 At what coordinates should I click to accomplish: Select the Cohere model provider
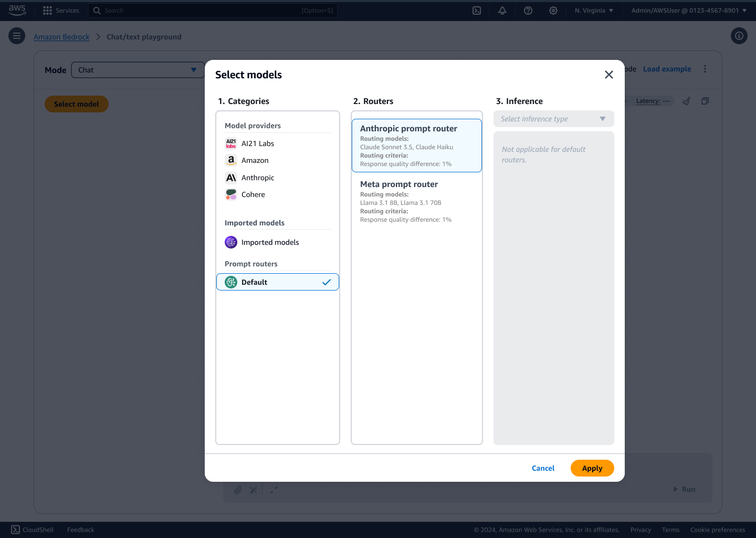pyautogui.click(x=254, y=194)
